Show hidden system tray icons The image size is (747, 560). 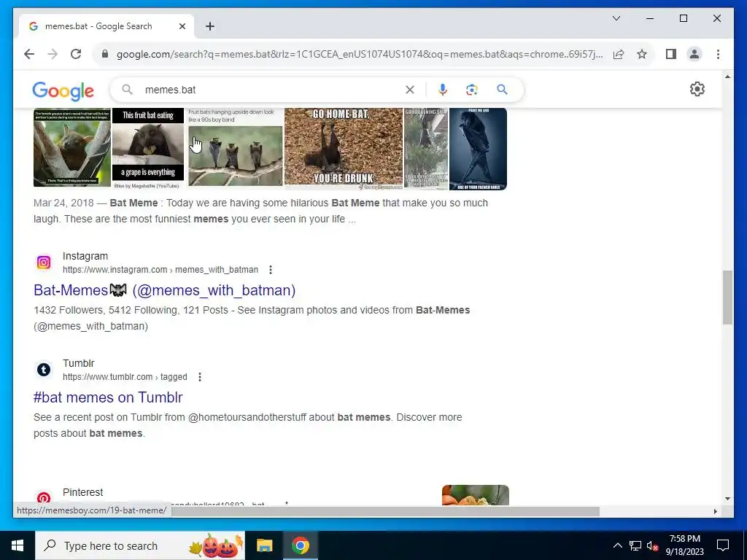[x=617, y=545]
